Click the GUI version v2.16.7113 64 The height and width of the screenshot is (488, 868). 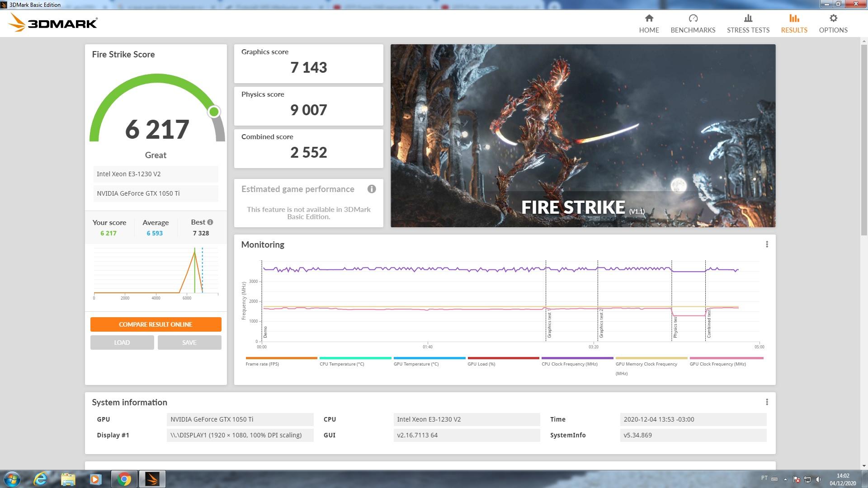coord(467,435)
